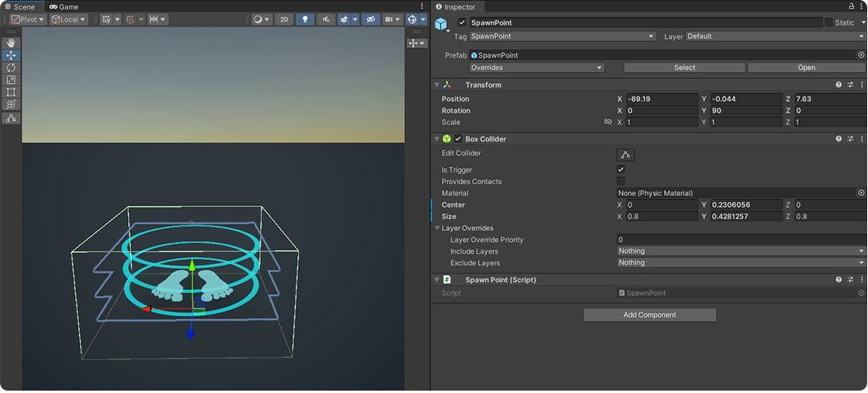The height and width of the screenshot is (393, 868).
Task: Uncheck the Is Trigger checkbox
Action: (x=621, y=170)
